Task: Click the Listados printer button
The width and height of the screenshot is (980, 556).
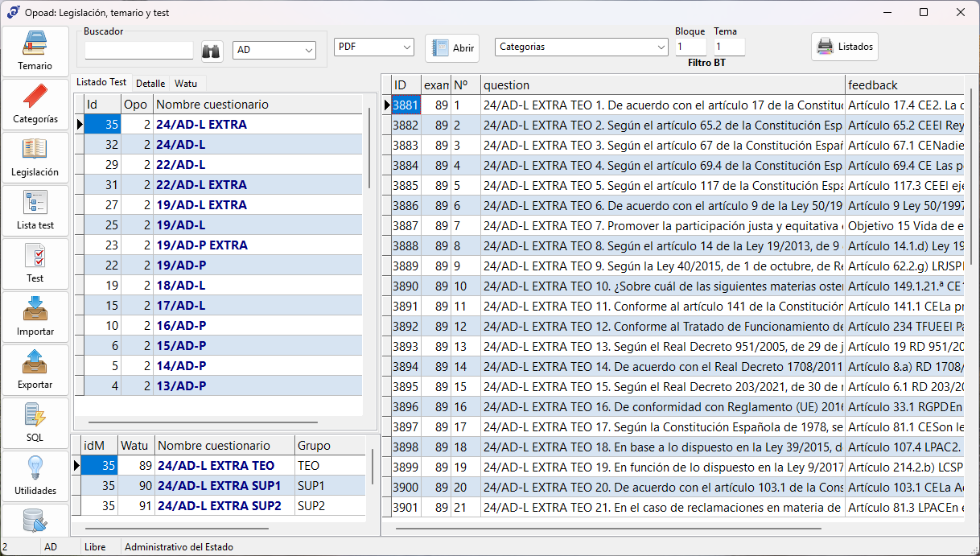Action: (x=844, y=47)
